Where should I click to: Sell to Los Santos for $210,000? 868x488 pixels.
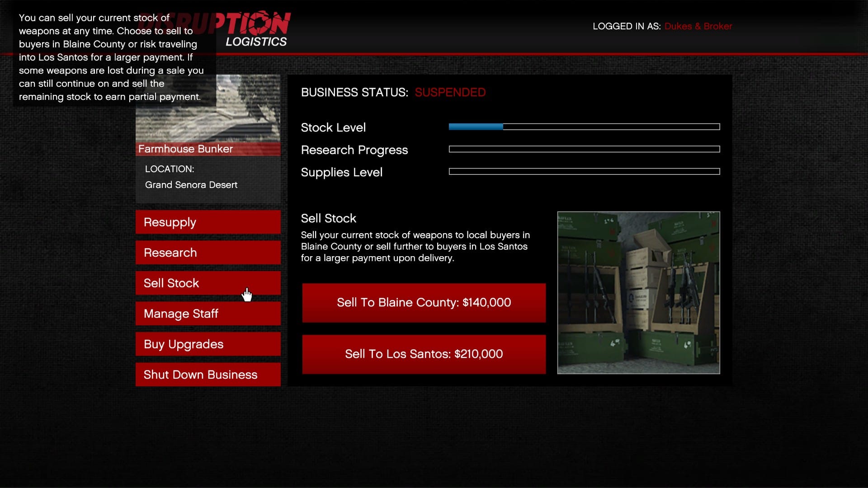424,354
